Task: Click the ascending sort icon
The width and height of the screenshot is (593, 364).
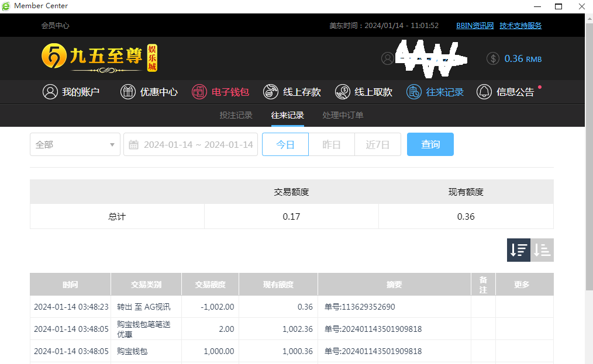Action: 542,250
